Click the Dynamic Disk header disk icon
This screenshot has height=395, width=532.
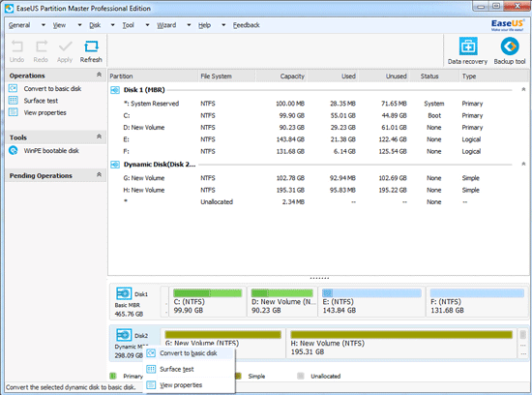click(115, 165)
